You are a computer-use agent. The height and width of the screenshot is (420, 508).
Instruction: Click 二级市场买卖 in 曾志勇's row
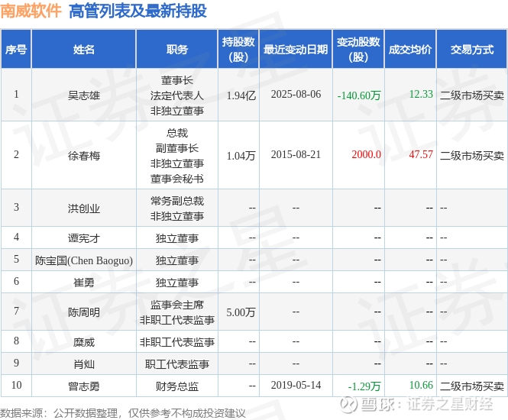click(472, 386)
